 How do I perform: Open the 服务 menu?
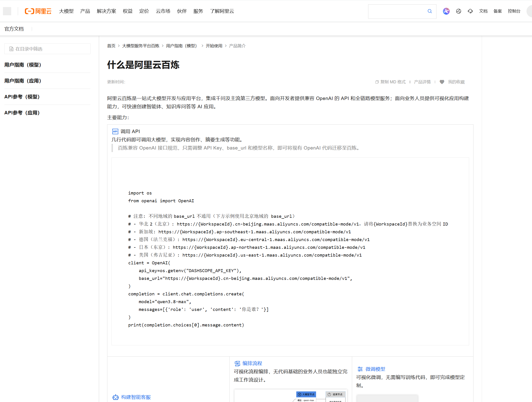click(198, 11)
